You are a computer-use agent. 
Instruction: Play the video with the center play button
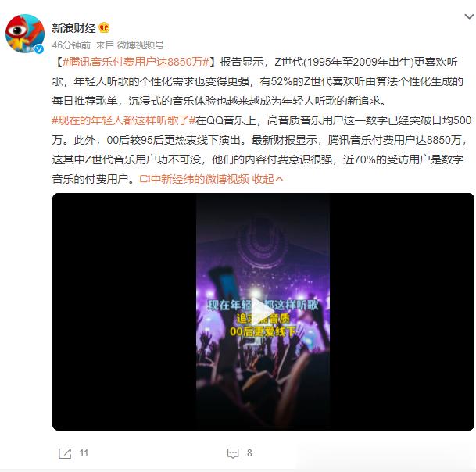(x=262, y=312)
